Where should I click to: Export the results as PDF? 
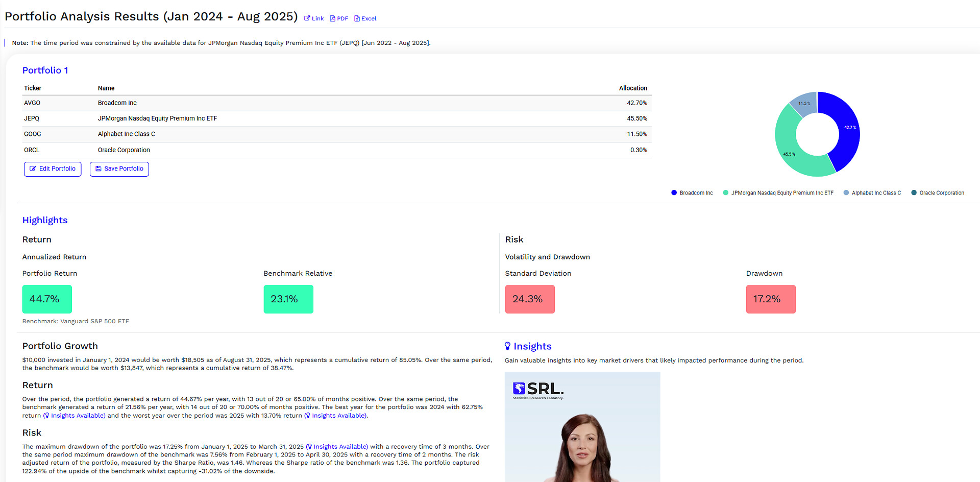[x=339, y=18]
